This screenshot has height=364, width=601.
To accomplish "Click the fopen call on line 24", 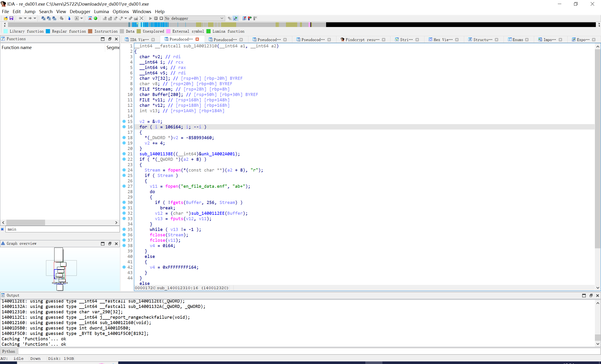I will click(174, 170).
